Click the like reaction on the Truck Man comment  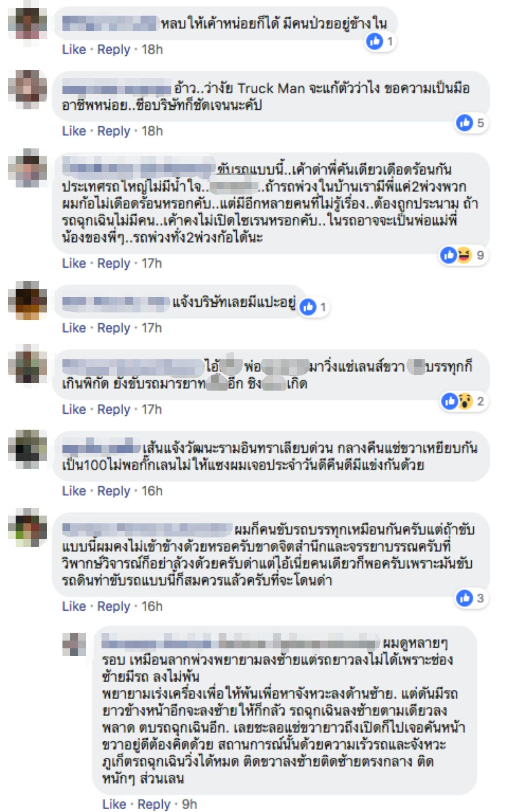[465, 123]
